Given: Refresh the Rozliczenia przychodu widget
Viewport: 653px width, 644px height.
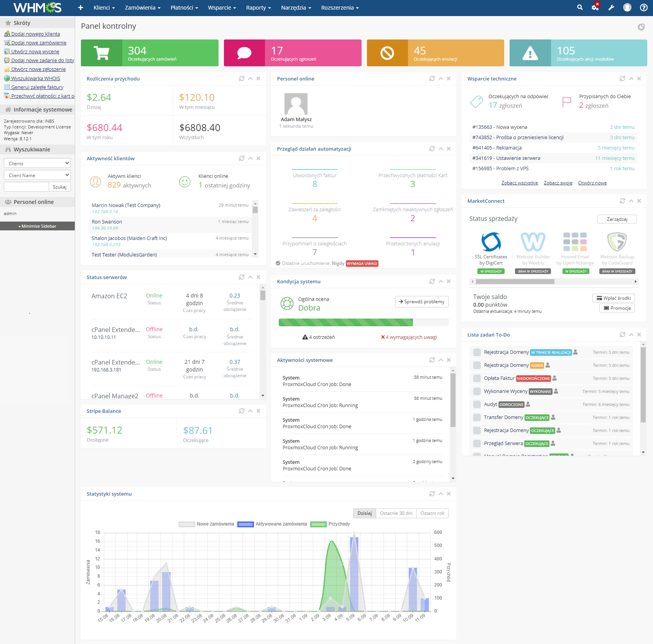Looking at the screenshot, I should click(242, 78).
